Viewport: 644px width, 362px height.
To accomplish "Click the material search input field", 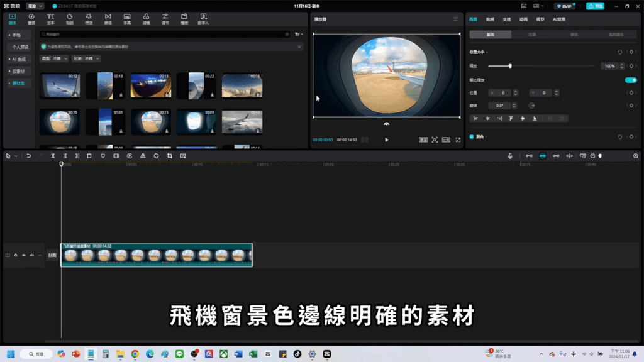I will 165,35.
